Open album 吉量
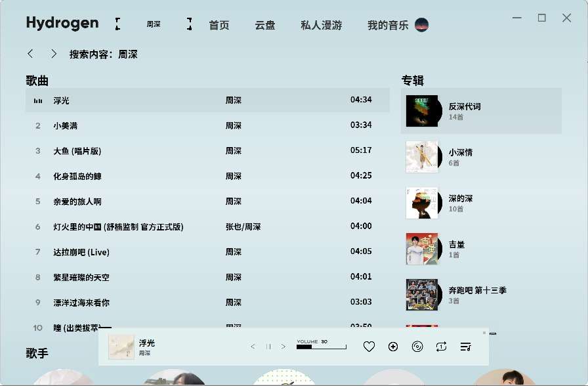Viewport: 588px width, 386px height. click(x=481, y=249)
